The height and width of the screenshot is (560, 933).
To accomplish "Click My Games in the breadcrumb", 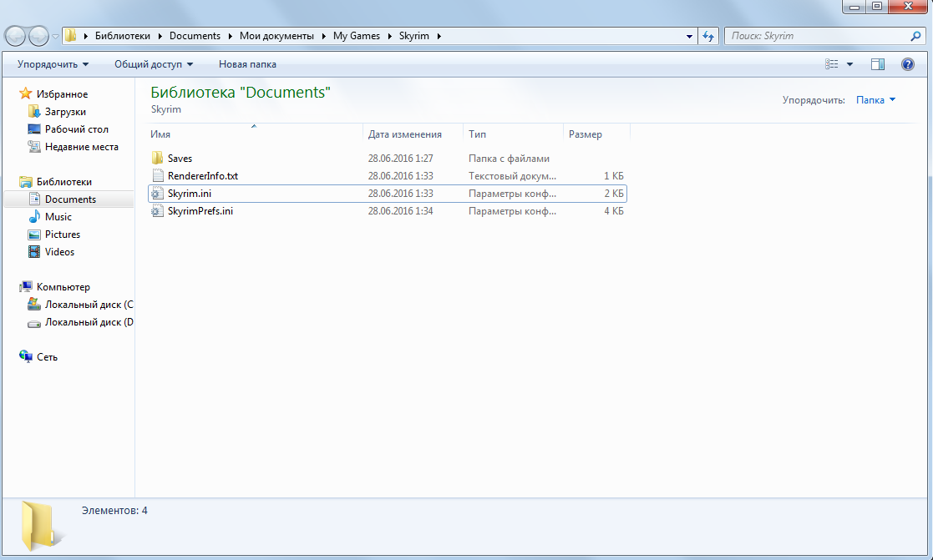I will [x=357, y=36].
